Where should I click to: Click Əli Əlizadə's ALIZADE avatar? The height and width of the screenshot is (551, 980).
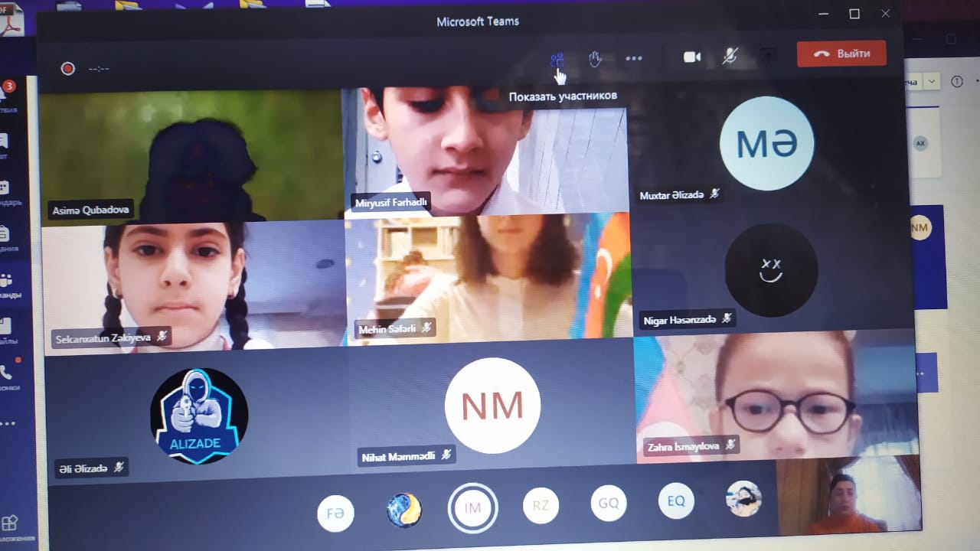[x=199, y=416]
